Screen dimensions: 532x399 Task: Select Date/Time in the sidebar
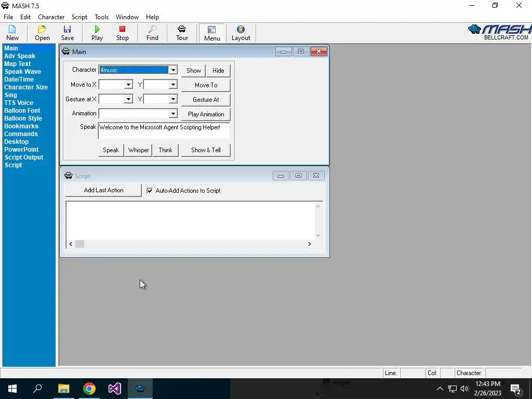coord(19,79)
